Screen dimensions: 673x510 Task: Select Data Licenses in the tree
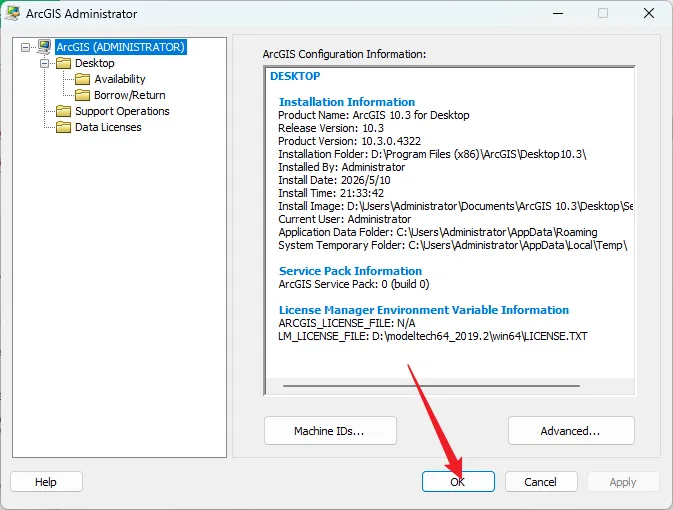108,127
